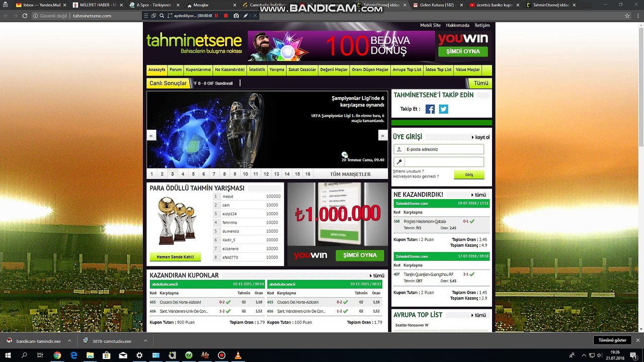Screen dimensions: 644x362
Task: Reload the page in Chrome
Action: coord(24,16)
